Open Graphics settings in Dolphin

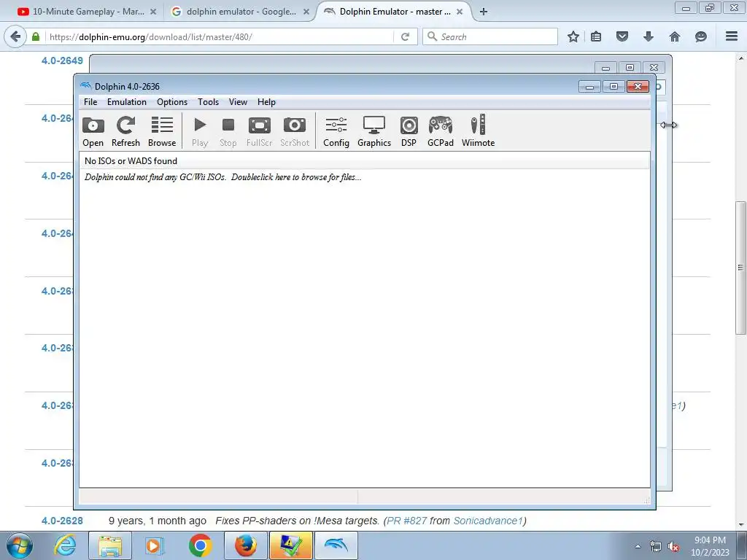[374, 131]
